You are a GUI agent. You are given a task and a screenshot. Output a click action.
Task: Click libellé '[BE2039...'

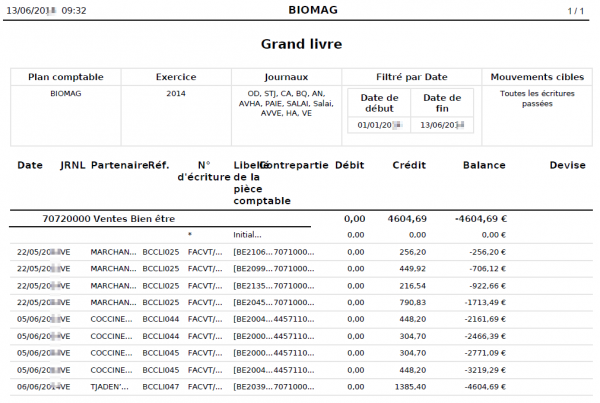tap(253, 387)
